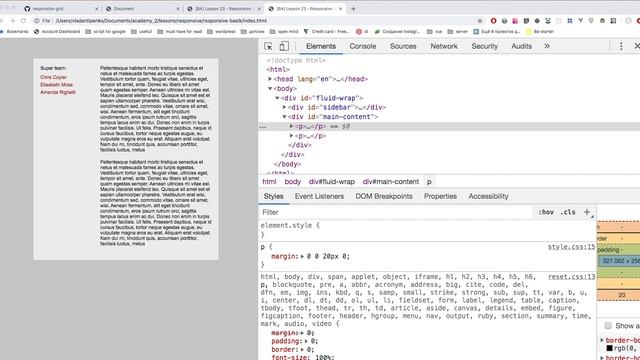Click Chris Coyier link on page
Image resolution: width=640 pixels, height=360 pixels.
point(53,77)
